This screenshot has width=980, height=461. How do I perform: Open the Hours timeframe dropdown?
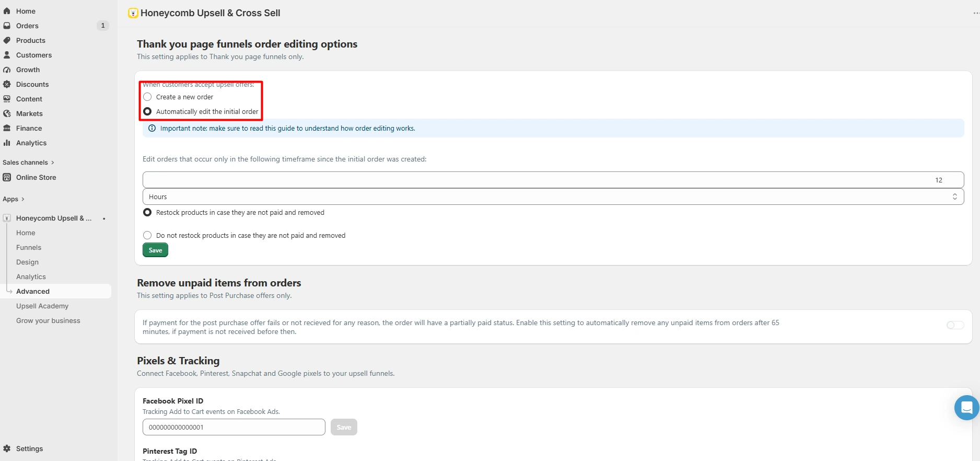coord(553,197)
